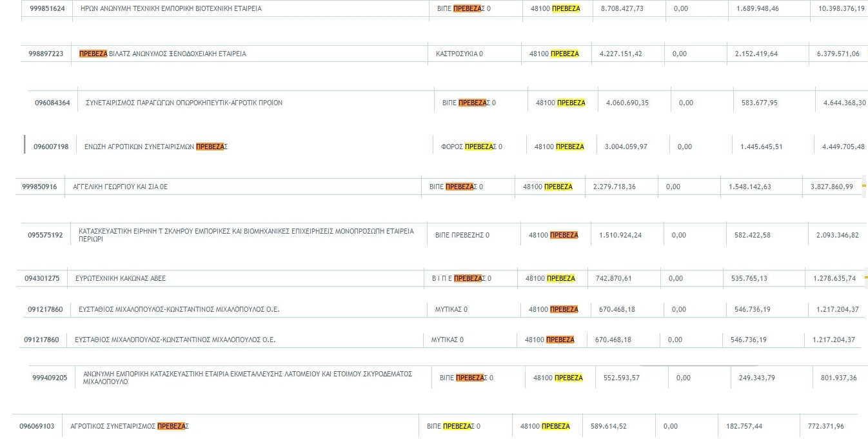Click tax ID 998897223
Screen dimensions: 868x439
[x=46, y=54]
